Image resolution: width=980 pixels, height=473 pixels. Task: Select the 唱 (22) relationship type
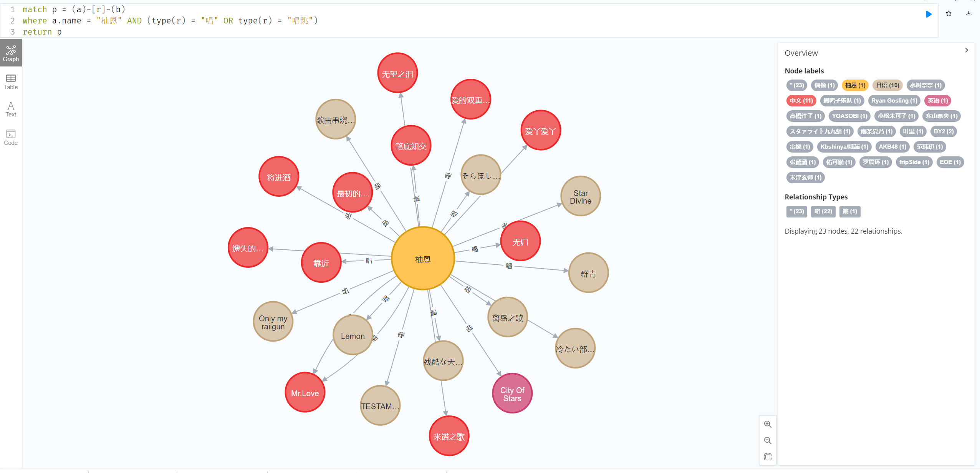point(823,211)
